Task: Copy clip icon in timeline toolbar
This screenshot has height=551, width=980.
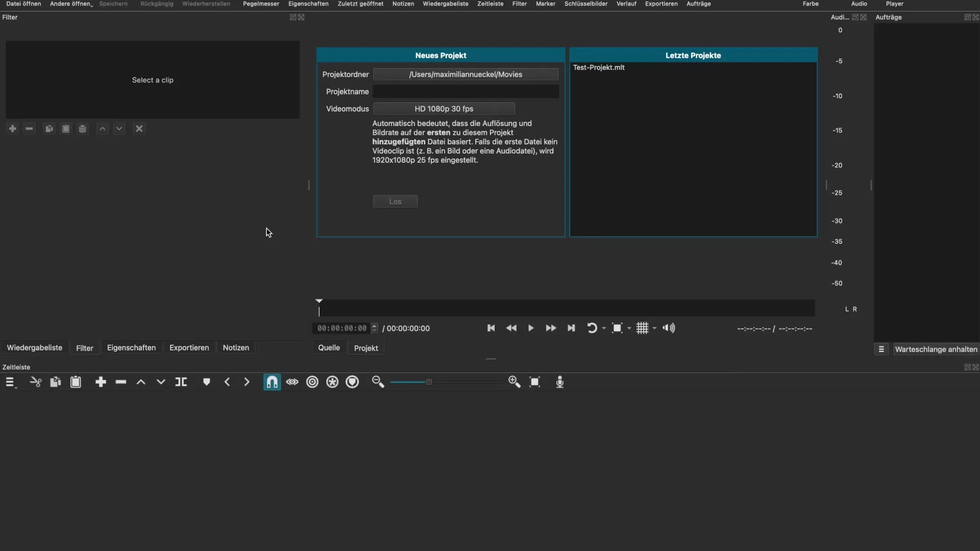Action: click(x=56, y=382)
